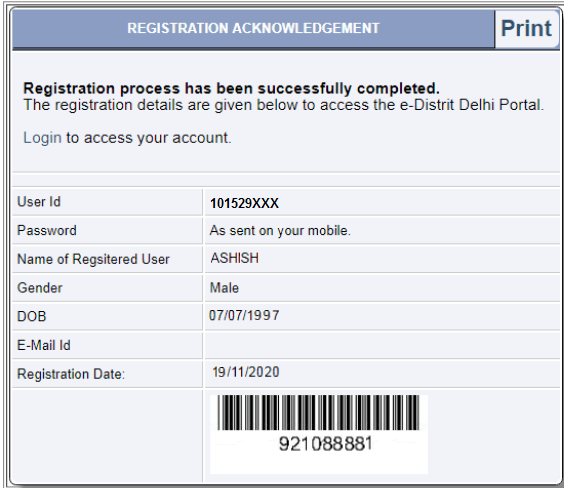
Task: Click the Registration Date label
Action: tap(71, 374)
